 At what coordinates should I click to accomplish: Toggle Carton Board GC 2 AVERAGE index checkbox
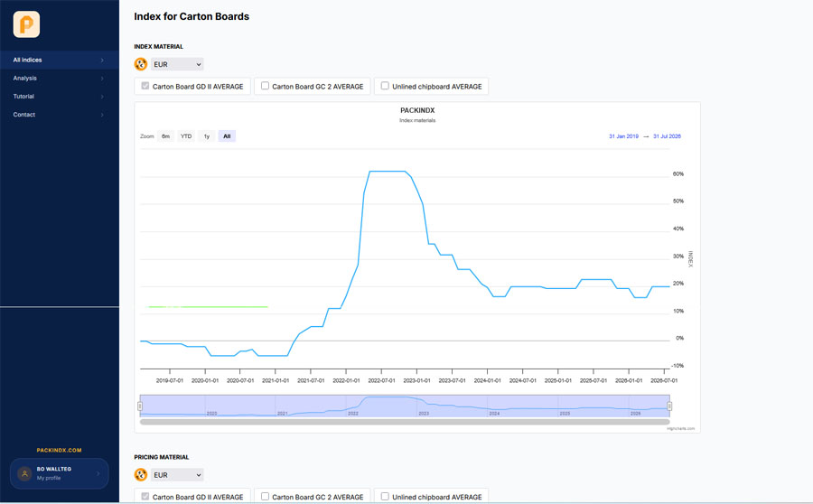coord(265,86)
